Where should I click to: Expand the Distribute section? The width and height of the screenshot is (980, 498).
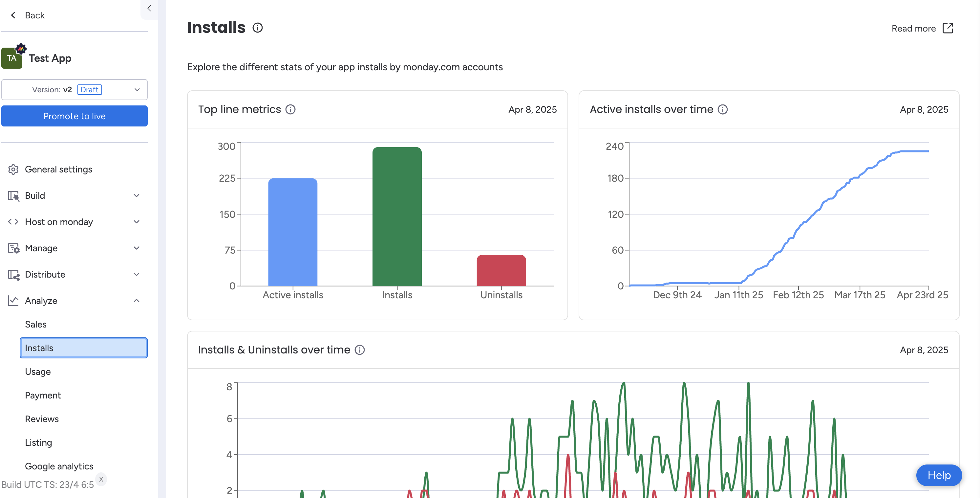(x=137, y=275)
